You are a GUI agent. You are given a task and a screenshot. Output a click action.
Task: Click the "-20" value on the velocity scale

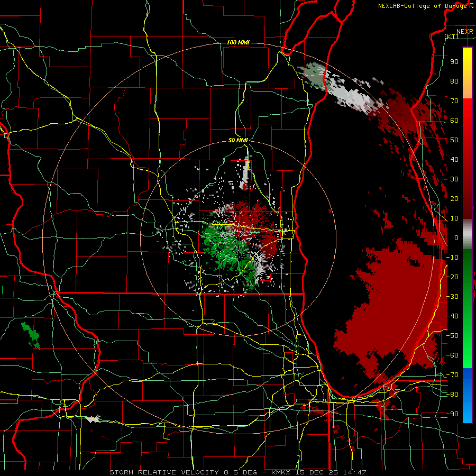[452, 277]
